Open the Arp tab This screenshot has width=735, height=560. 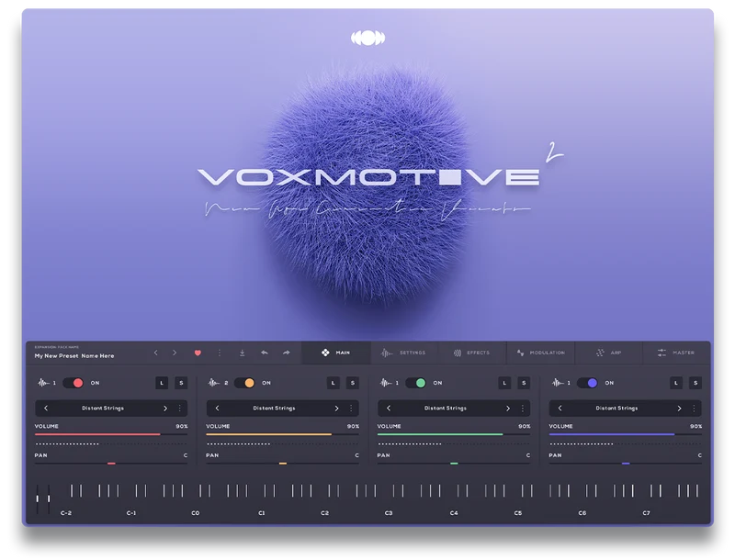point(608,353)
